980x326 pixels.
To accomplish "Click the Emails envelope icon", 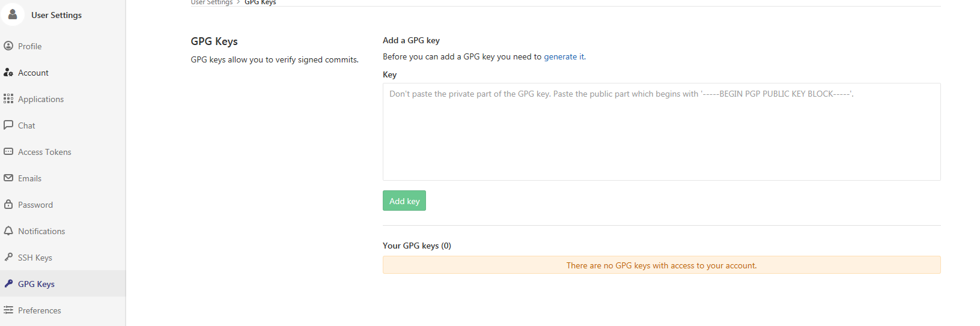I will (8, 178).
